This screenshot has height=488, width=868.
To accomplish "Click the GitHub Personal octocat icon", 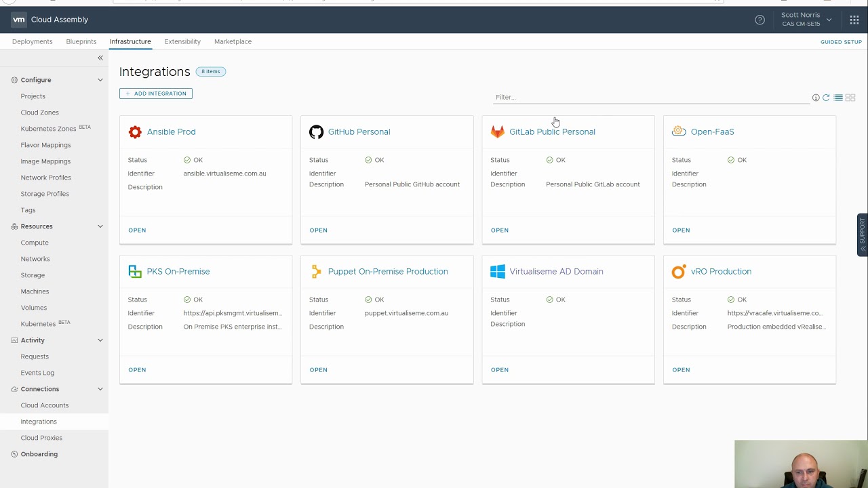I will click(x=316, y=131).
